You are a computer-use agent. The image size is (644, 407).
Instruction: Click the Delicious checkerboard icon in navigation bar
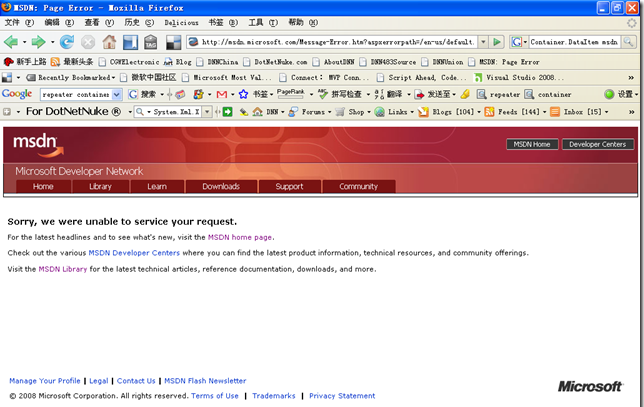pos(173,42)
